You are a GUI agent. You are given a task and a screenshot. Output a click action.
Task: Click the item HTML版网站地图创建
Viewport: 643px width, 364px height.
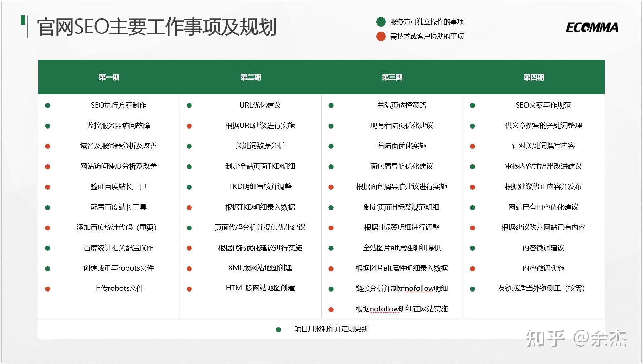[260, 288]
